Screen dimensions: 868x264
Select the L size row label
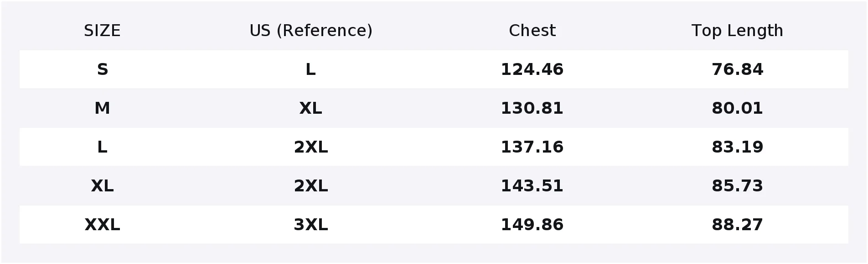(102, 147)
